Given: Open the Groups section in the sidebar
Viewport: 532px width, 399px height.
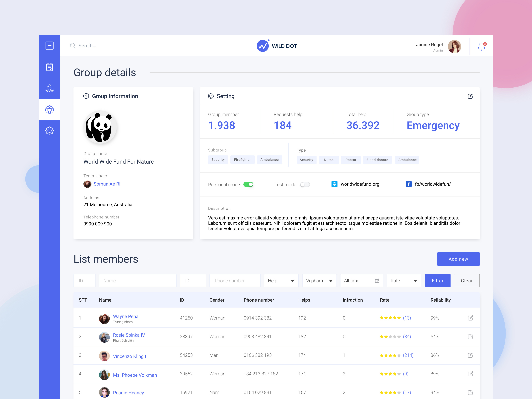Looking at the screenshot, I should pos(50,109).
